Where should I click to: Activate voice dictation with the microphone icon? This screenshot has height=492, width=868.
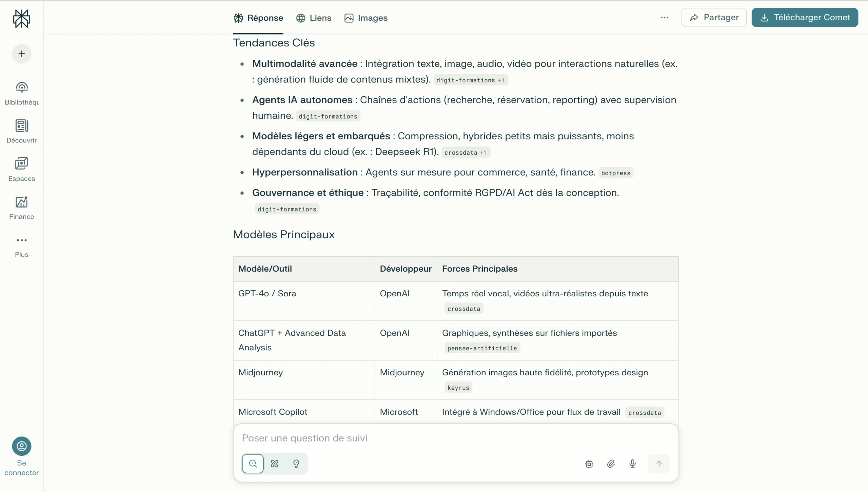tap(632, 464)
